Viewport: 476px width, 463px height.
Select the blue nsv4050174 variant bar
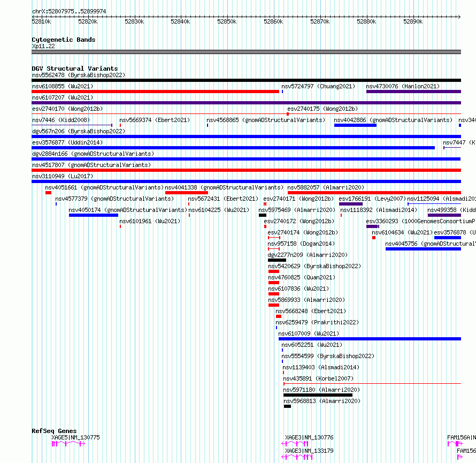point(94,215)
